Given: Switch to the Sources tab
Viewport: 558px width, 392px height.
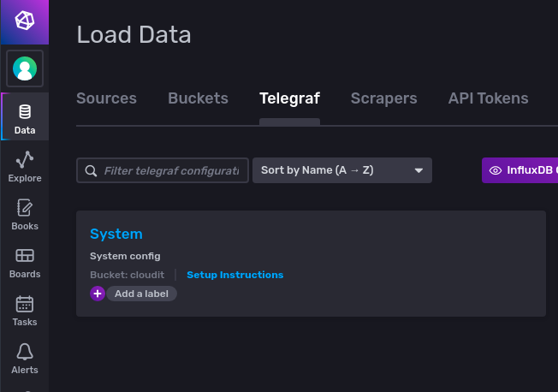Looking at the screenshot, I should coord(106,98).
